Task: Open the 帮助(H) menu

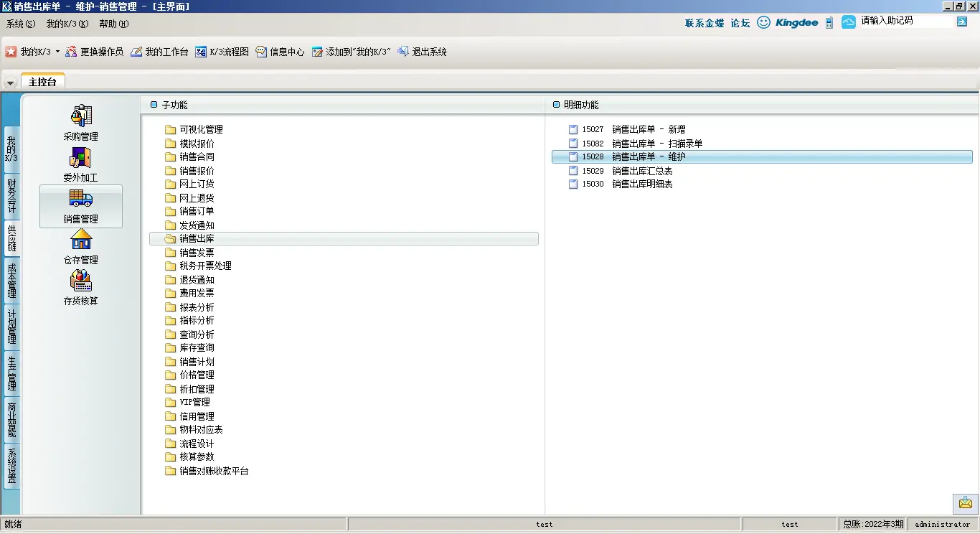Action: pos(113,24)
